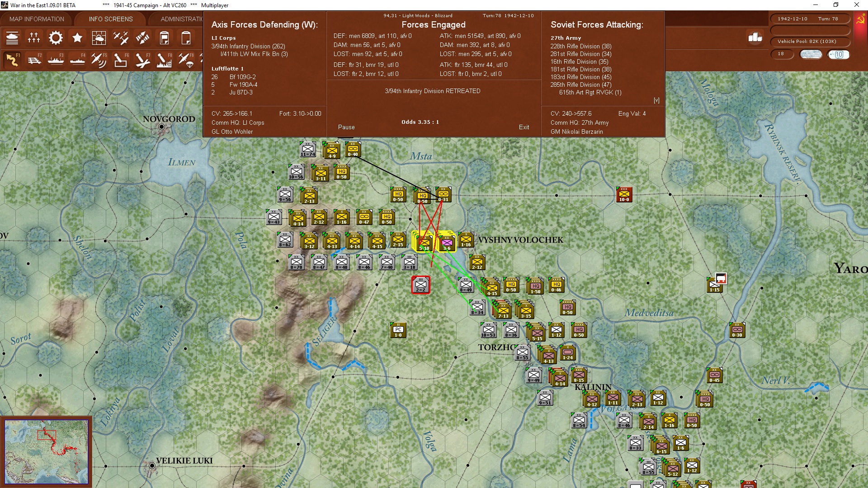Click the ground weather snow swatch
The width and height of the screenshot is (868, 488).
(x=811, y=54)
